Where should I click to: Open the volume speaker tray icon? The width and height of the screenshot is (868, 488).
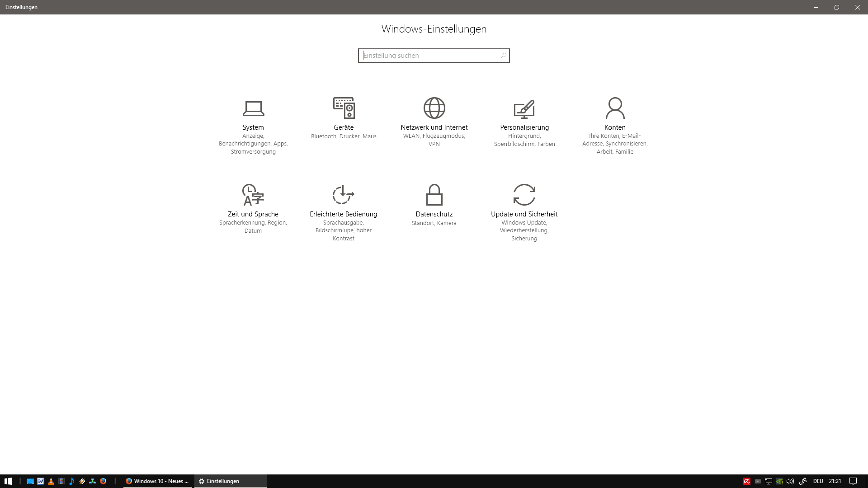[790, 481]
